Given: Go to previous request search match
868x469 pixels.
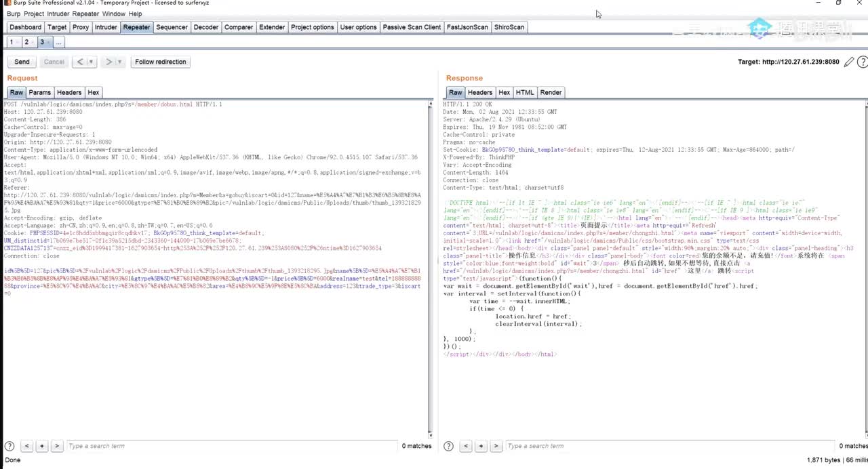Looking at the screenshot, I should [26, 446].
